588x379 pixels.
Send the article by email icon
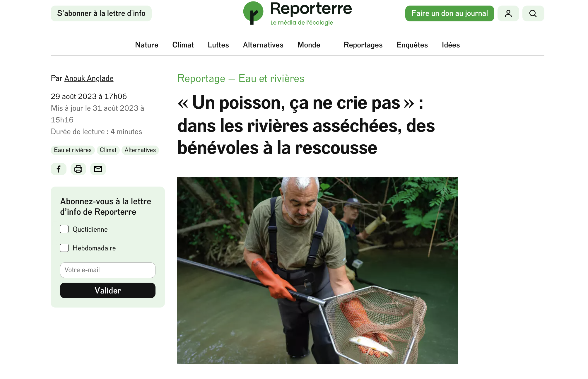click(98, 169)
